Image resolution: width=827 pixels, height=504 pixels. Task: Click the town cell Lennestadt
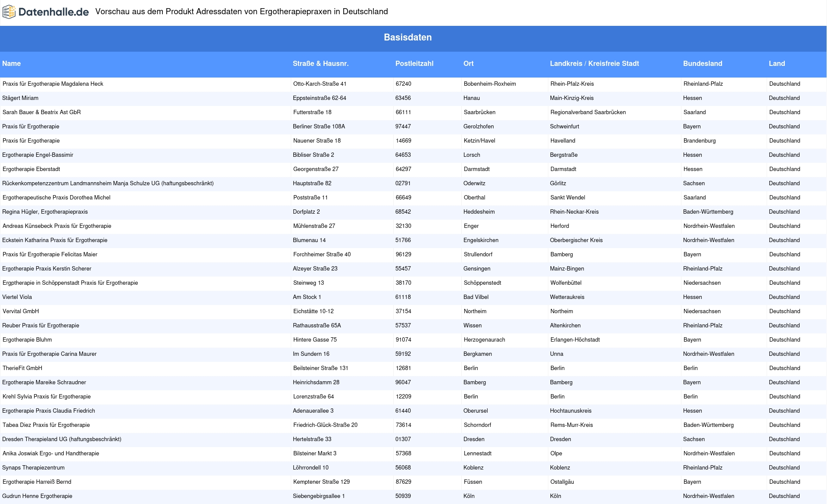click(x=477, y=454)
